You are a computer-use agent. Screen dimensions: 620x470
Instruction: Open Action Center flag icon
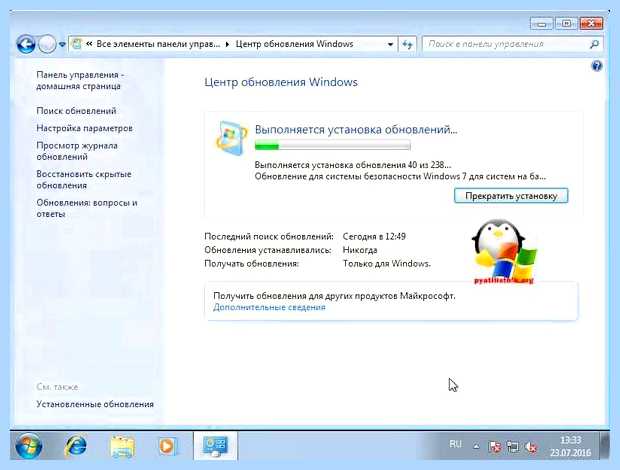click(494, 447)
